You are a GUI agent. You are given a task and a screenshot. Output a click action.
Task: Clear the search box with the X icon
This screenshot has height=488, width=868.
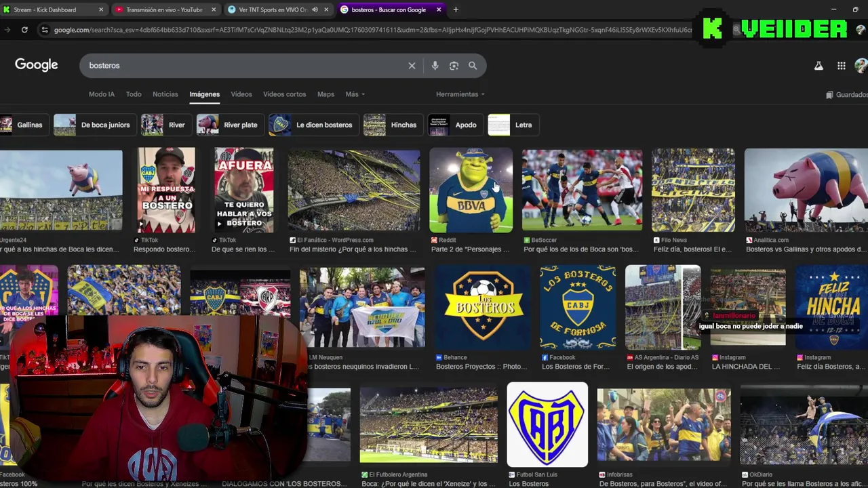click(412, 66)
